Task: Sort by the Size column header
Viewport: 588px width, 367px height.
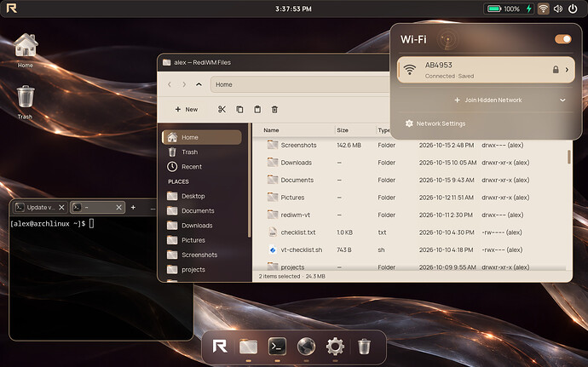Action: click(343, 130)
